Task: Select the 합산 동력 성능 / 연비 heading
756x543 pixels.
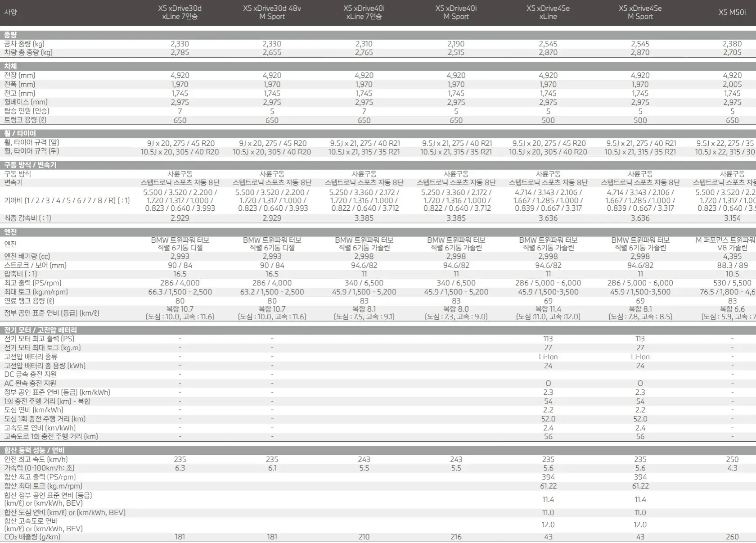Action: pos(34,450)
